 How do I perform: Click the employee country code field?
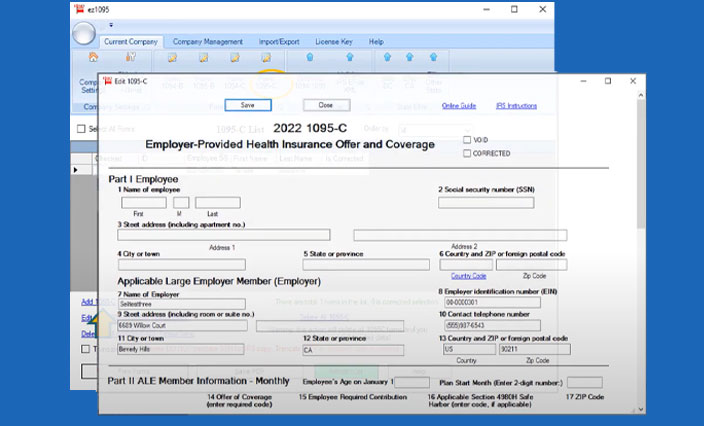point(466,265)
